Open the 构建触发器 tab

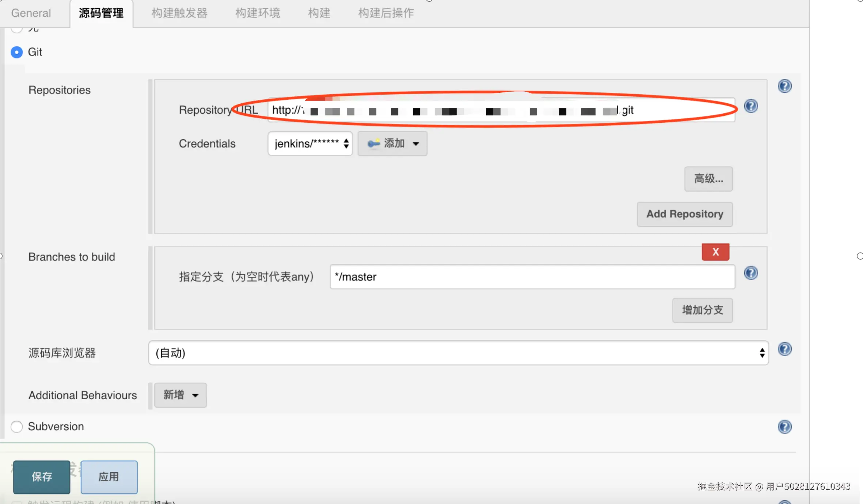(x=179, y=13)
